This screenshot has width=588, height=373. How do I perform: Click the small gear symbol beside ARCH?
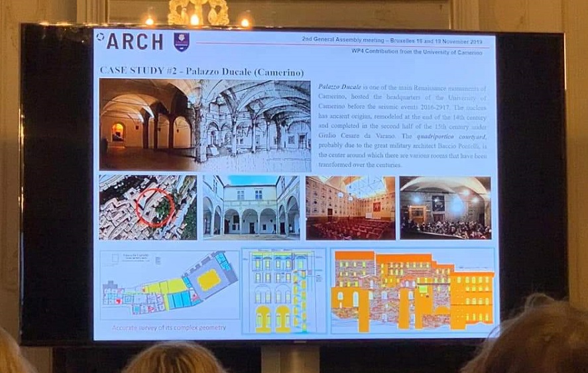pyautogui.click(x=101, y=38)
